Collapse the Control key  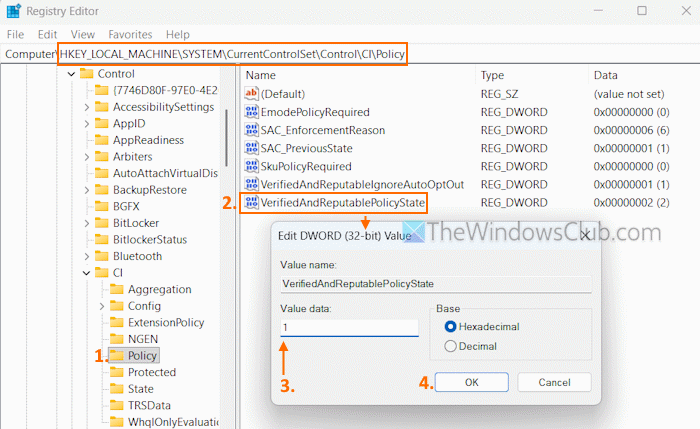point(71,74)
